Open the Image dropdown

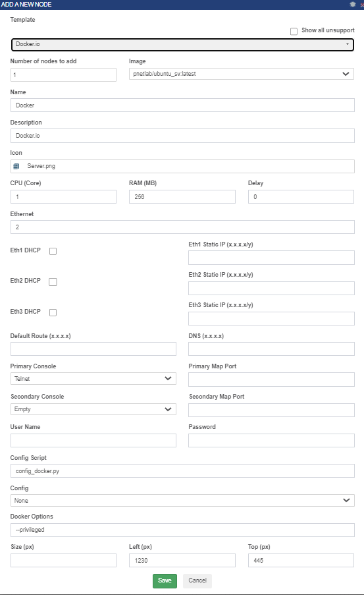click(242, 74)
